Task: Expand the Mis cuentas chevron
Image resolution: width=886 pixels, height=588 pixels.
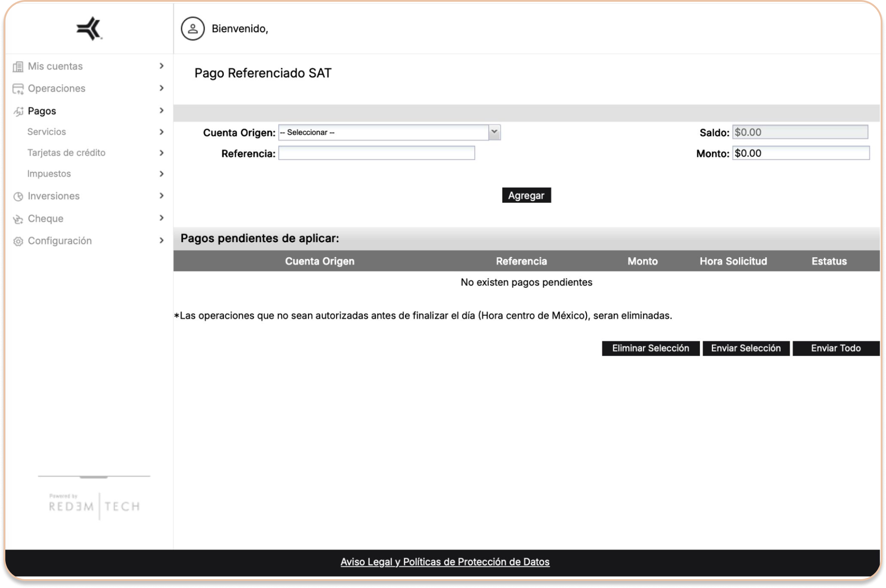Action: pyautogui.click(x=161, y=66)
